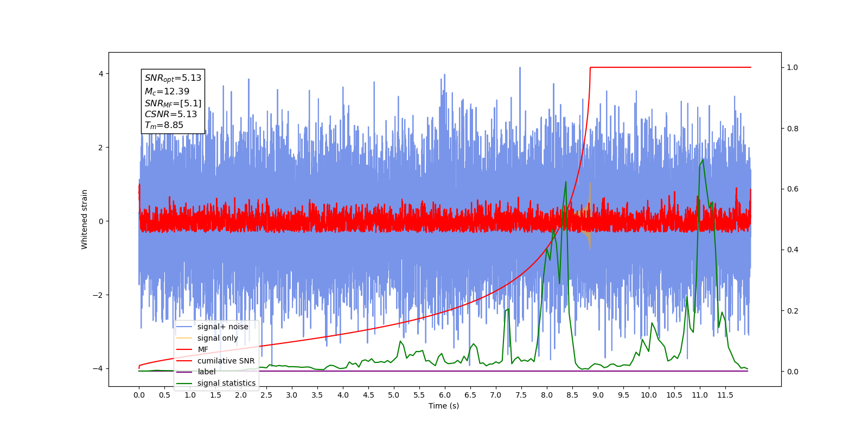
Task: Click the right y-axis tick label 0.2
Action: 793,311
